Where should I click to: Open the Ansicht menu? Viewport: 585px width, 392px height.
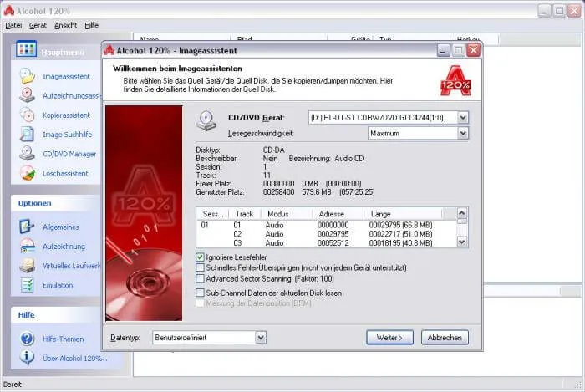click(66, 25)
